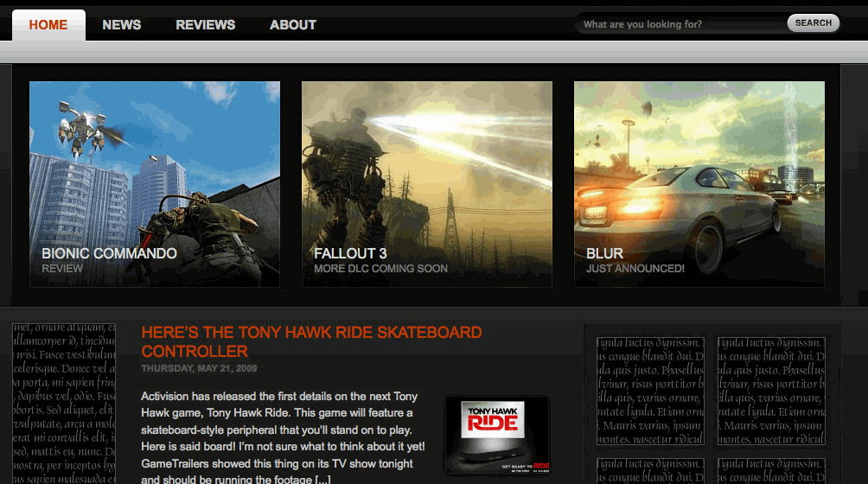Click the left sidebar placeholder ad block

[64, 404]
